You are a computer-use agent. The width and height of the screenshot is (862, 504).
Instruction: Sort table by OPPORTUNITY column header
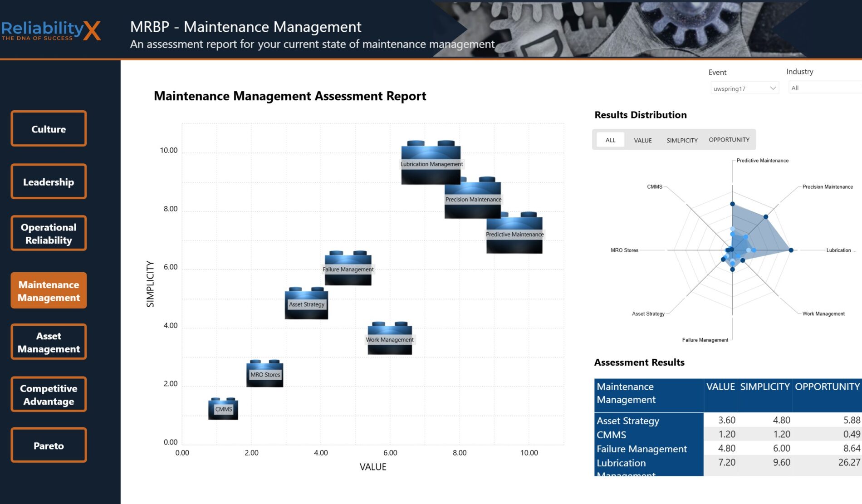click(827, 387)
